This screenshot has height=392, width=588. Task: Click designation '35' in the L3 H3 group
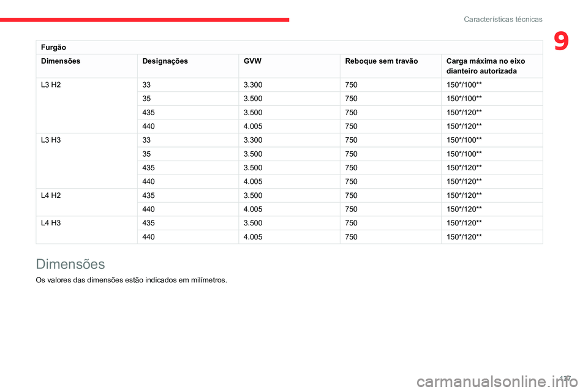click(146, 154)
